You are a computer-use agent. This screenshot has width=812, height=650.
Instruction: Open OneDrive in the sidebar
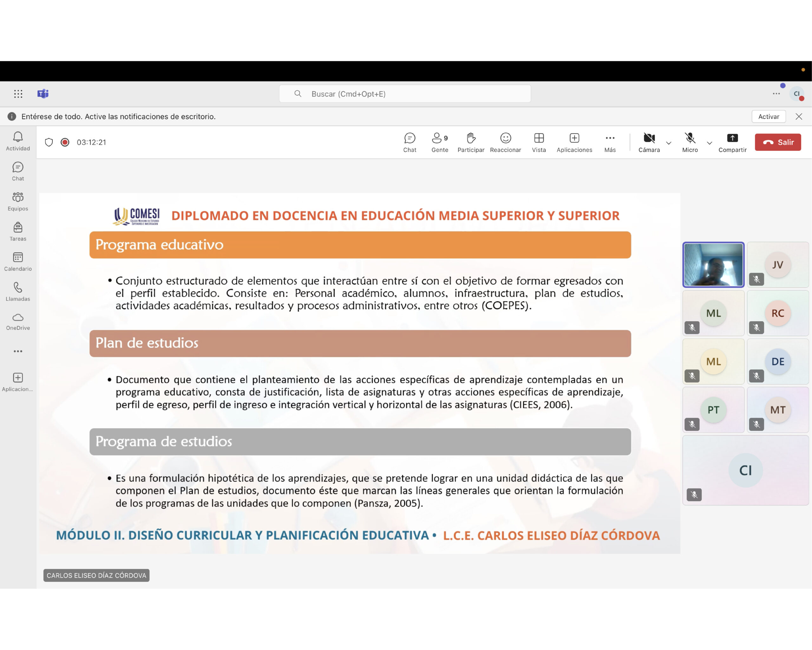18,322
